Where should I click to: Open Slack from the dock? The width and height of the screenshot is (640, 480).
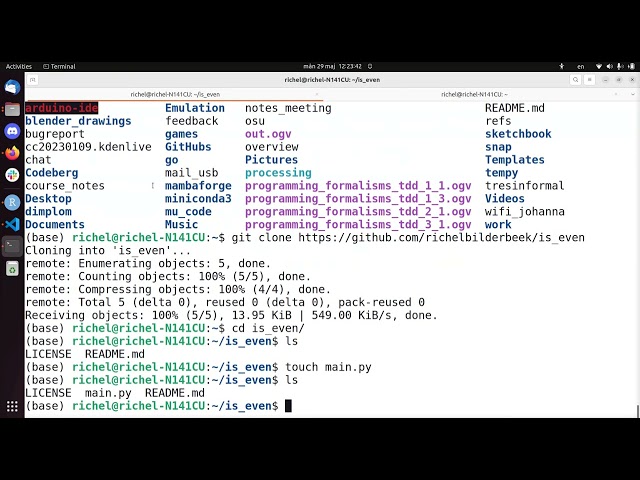click(x=12, y=175)
